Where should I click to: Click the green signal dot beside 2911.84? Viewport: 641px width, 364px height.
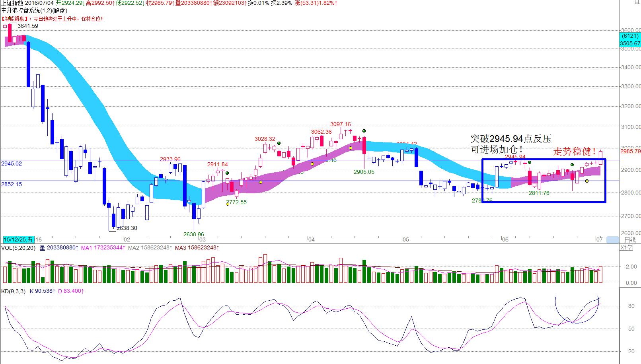coord(227,173)
